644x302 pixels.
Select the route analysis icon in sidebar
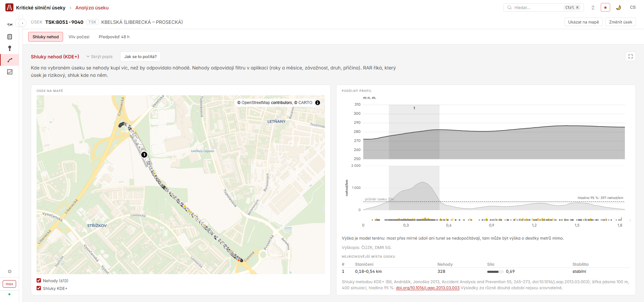[10, 60]
